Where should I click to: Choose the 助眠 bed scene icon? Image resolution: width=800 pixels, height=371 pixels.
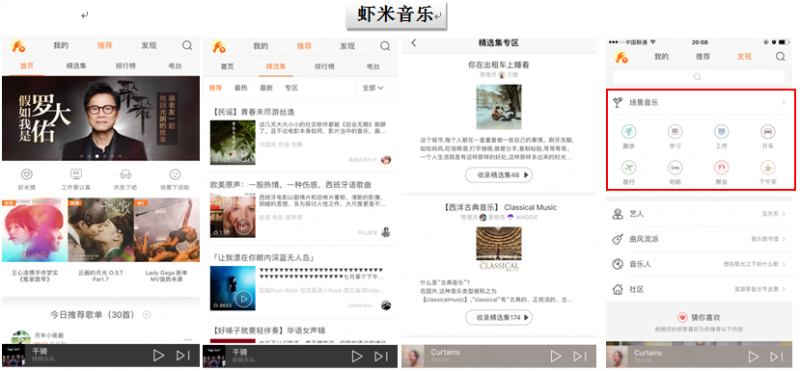coord(675,167)
